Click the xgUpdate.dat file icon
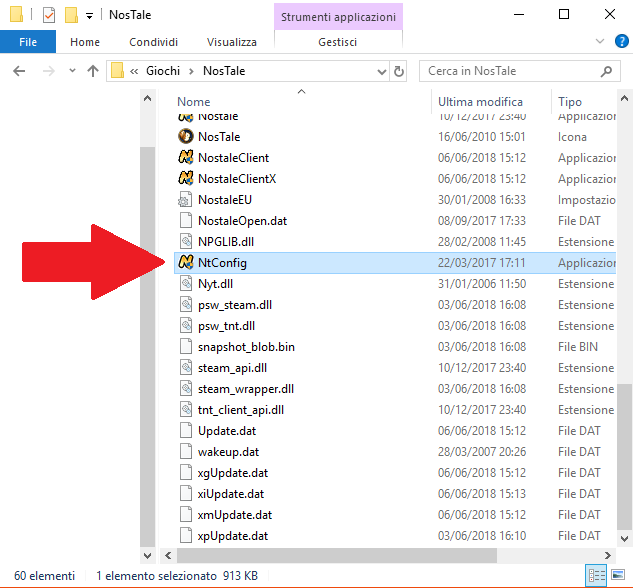The height and width of the screenshot is (588, 633). coord(186,472)
